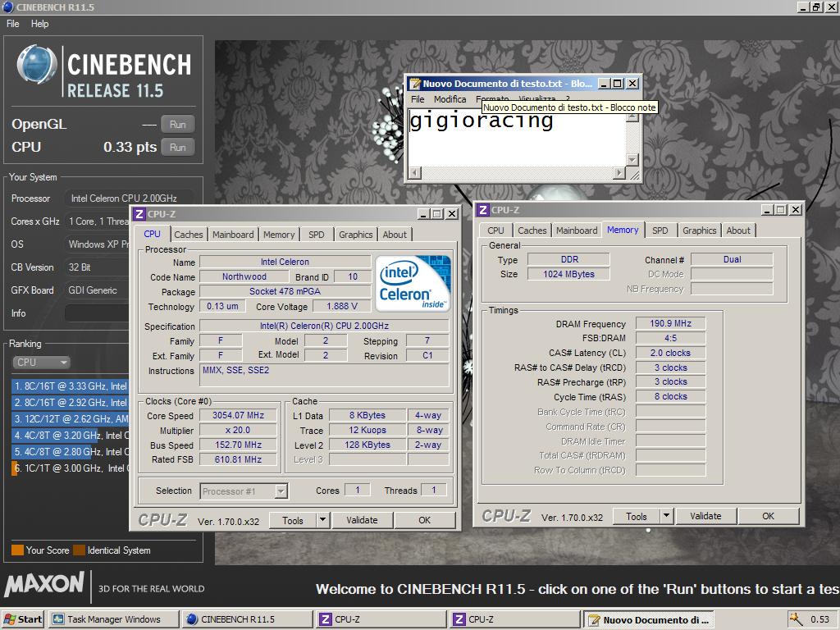
Task: Click the Notepad vertical scrollbar up arrow
Action: point(632,116)
